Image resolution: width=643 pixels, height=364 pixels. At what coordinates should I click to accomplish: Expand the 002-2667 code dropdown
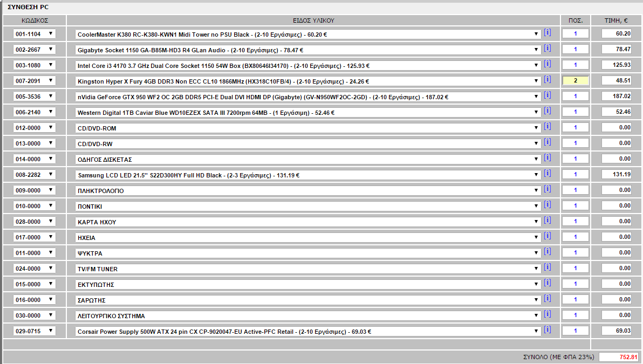click(x=35, y=49)
